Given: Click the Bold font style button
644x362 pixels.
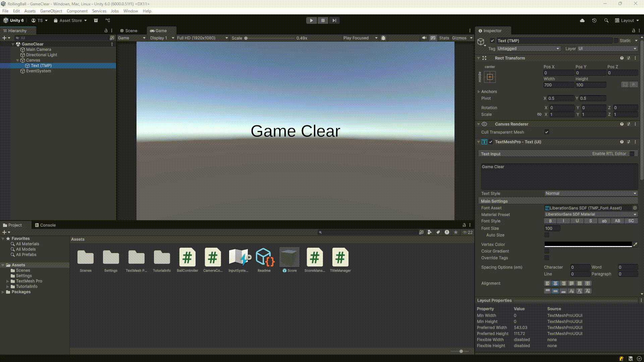Looking at the screenshot, I should coord(550,221).
